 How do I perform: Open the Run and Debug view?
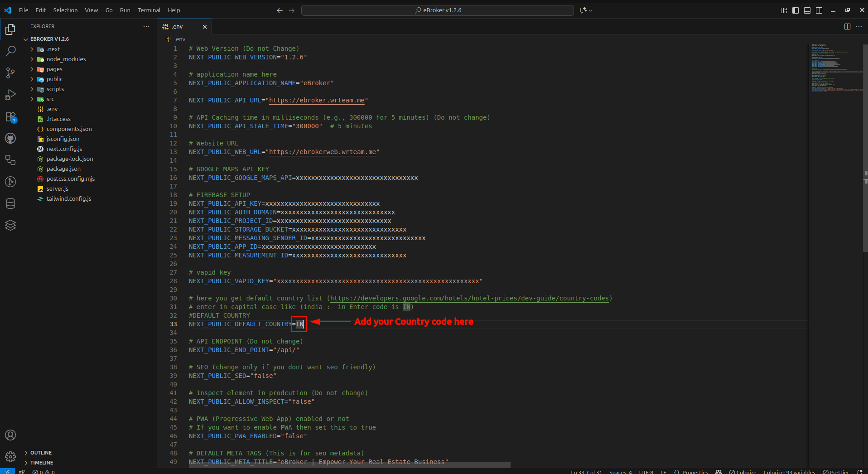pos(10,95)
